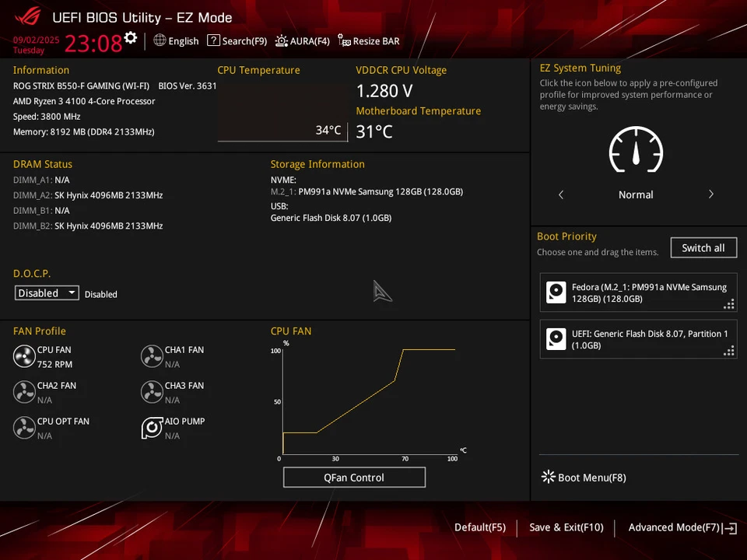747x560 pixels.
Task: Click the UEFI Generic Flash Disk boot icon
Action: tap(556, 339)
